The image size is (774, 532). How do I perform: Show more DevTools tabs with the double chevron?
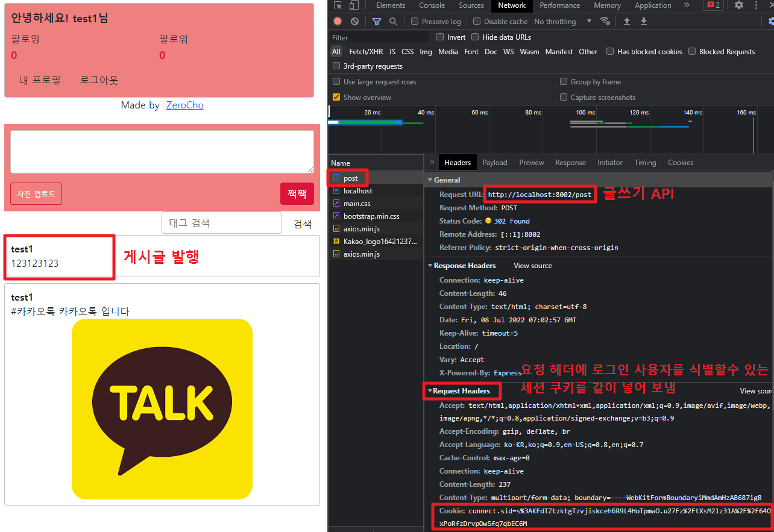pos(687,5)
